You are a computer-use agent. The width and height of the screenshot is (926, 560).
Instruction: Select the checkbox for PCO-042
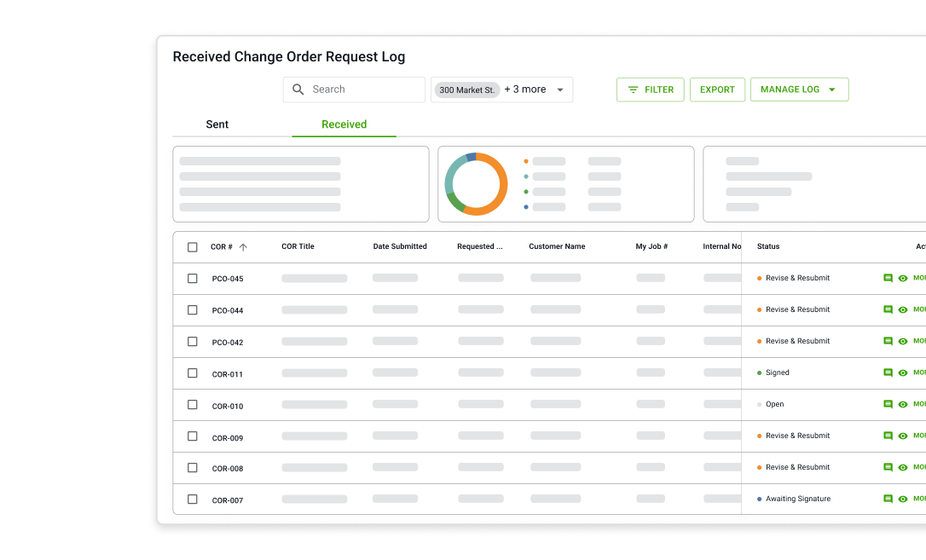click(x=193, y=342)
